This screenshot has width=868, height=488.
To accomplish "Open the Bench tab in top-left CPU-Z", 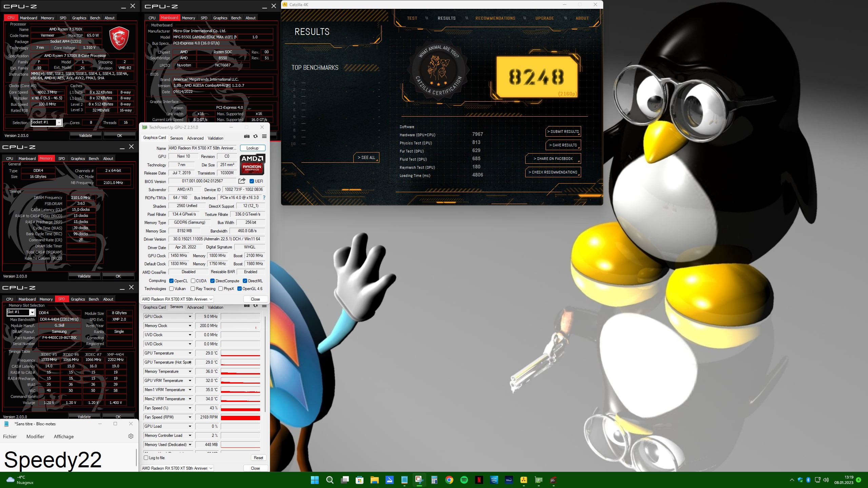I will tap(95, 18).
